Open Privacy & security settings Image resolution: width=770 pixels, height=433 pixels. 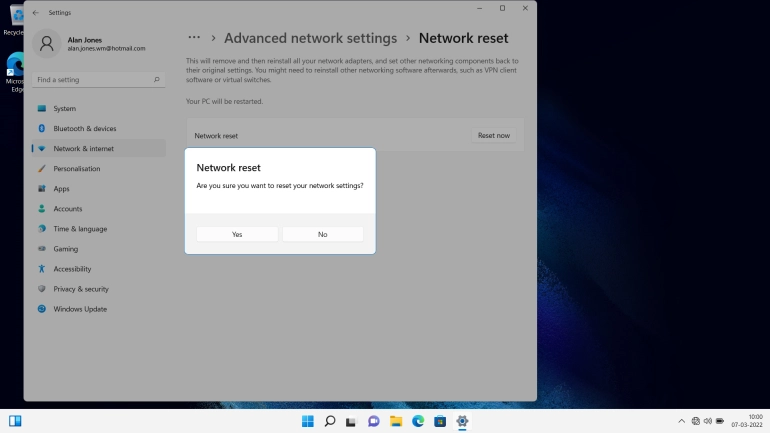98,289
